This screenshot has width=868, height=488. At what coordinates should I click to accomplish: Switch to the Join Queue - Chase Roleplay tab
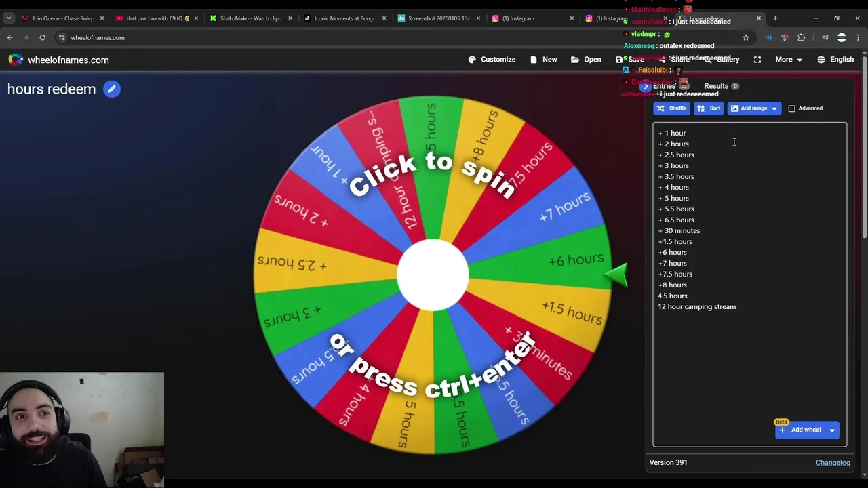pos(62,18)
